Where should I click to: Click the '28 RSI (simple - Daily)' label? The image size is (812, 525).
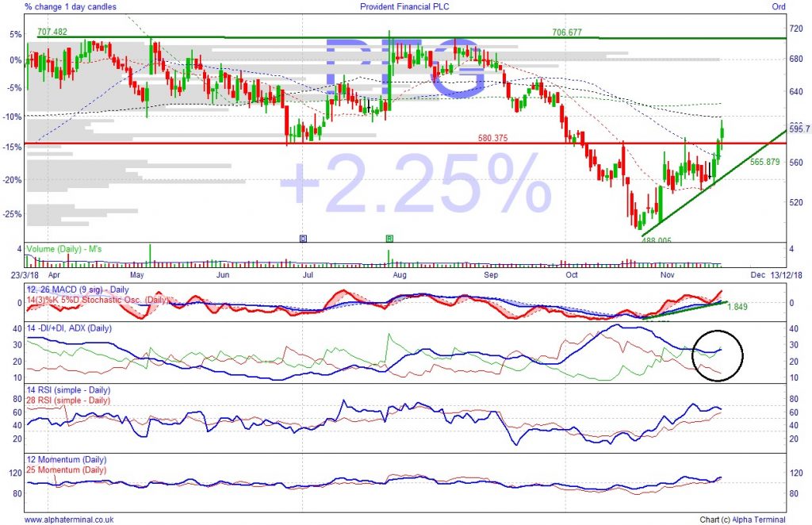[x=68, y=400]
